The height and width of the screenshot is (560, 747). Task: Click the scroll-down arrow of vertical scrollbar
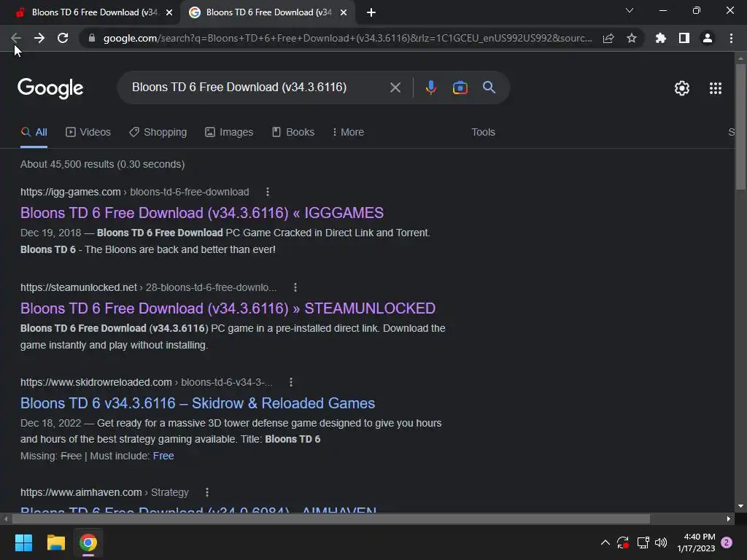click(740, 506)
